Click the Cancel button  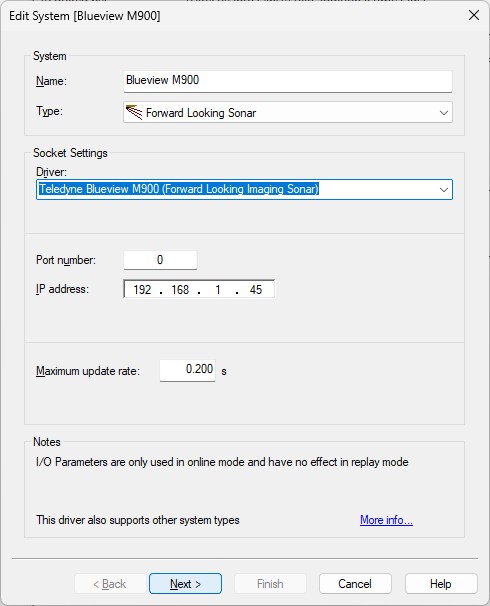(x=355, y=584)
